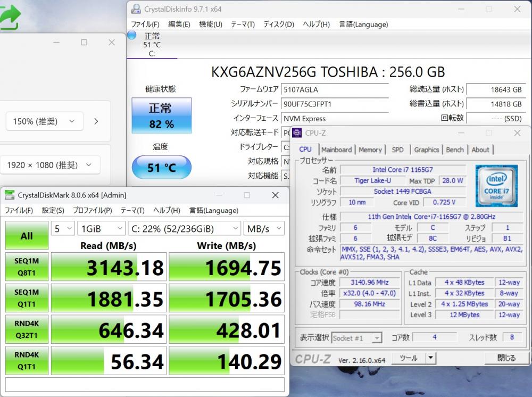The image size is (532, 397).
Task: Open 言語(Language) menu in CrystalDiskMark
Action: tap(214, 210)
